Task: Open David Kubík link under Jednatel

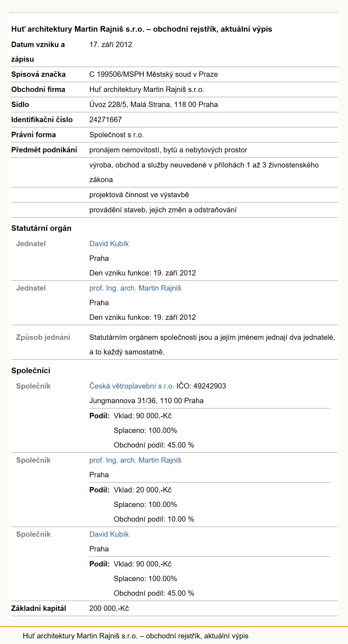Action: (x=109, y=244)
